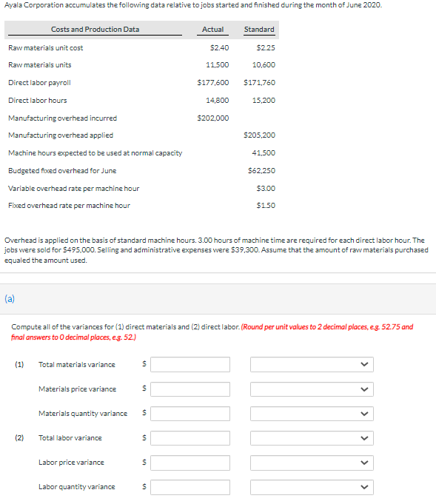Open the Total labor variance dropdown
This screenshot has width=436, height=504.
(x=312, y=438)
